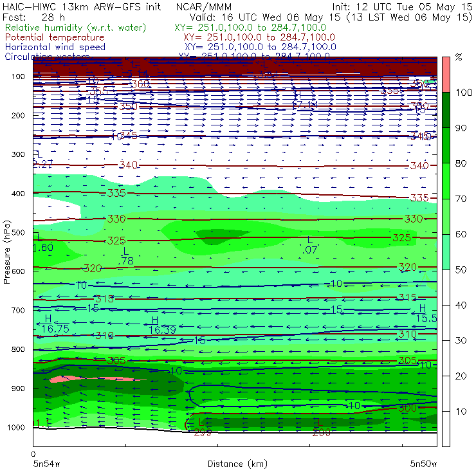Click the 'L .07' wind minimum marker
Screen dimensions: 476x476
click(309, 245)
